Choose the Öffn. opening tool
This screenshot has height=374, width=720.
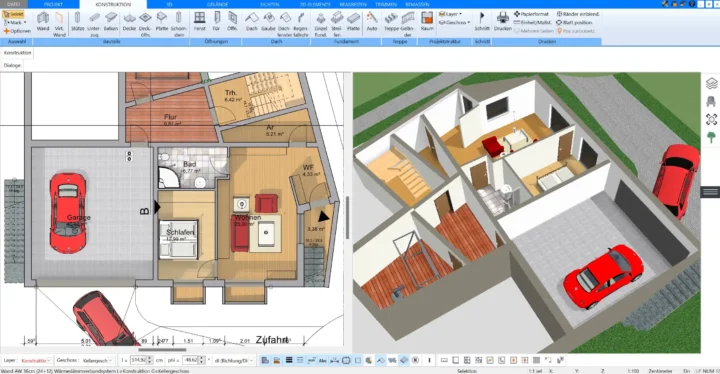click(232, 22)
